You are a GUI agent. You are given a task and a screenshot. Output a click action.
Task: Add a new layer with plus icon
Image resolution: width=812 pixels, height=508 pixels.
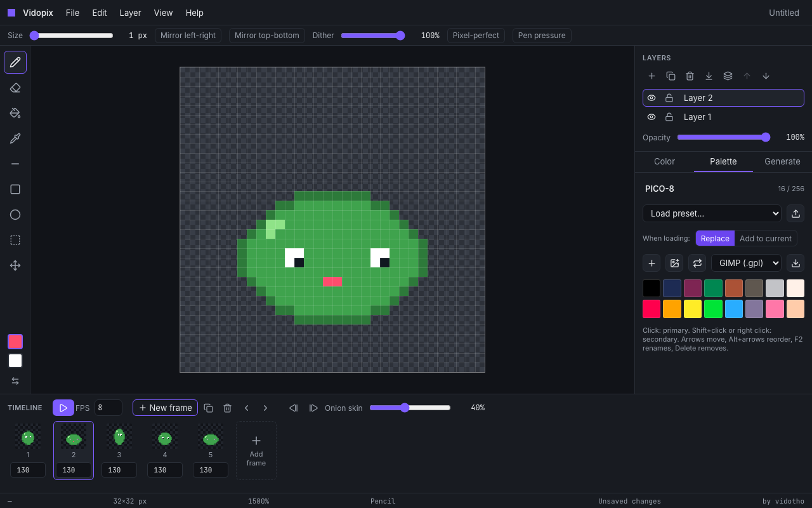coord(652,76)
